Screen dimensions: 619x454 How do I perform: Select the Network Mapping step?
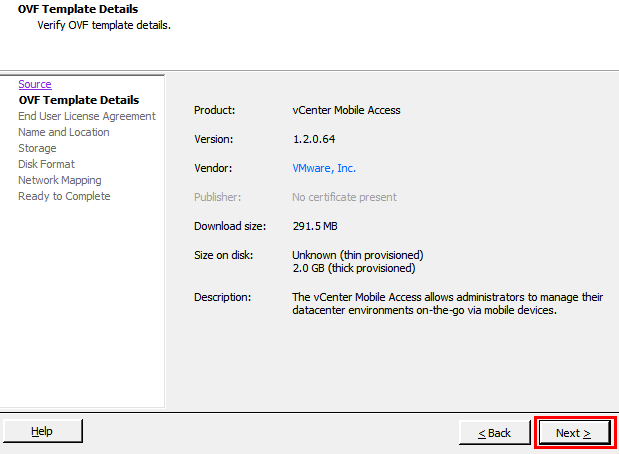[x=60, y=180]
